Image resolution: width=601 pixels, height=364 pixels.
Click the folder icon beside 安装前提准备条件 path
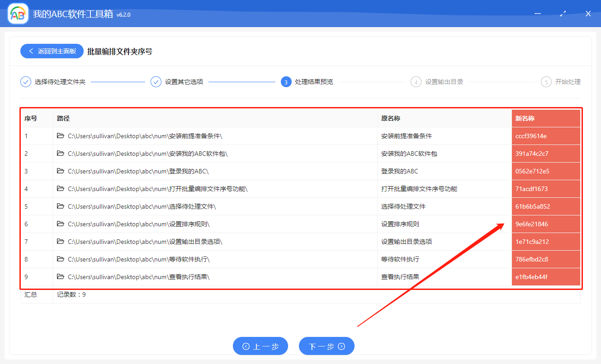click(61, 135)
